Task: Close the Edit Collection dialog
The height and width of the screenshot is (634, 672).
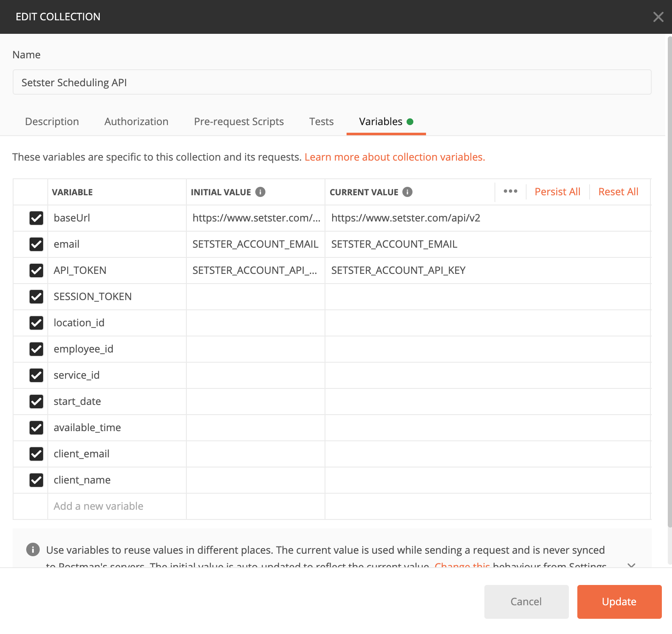Action: coord(658,17)
